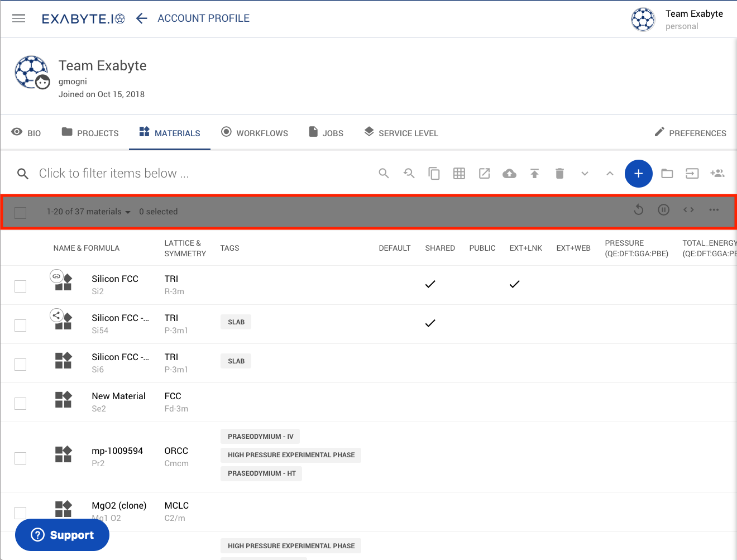Click the blue plus create button
This screenshot has width=737, height=560.
click(638, 174)
